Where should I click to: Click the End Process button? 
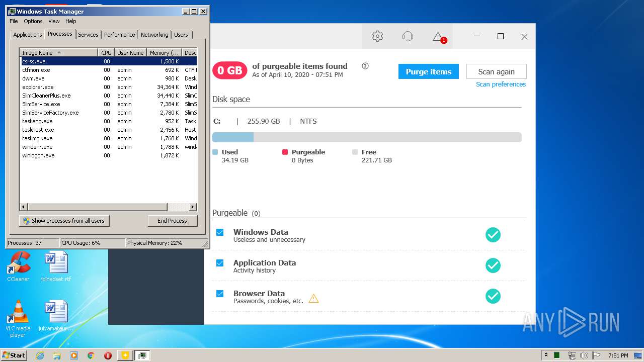coord(173,221)
